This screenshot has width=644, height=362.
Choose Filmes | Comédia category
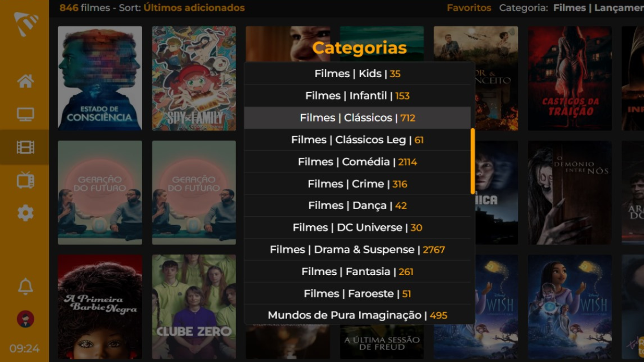click(357, 161)
